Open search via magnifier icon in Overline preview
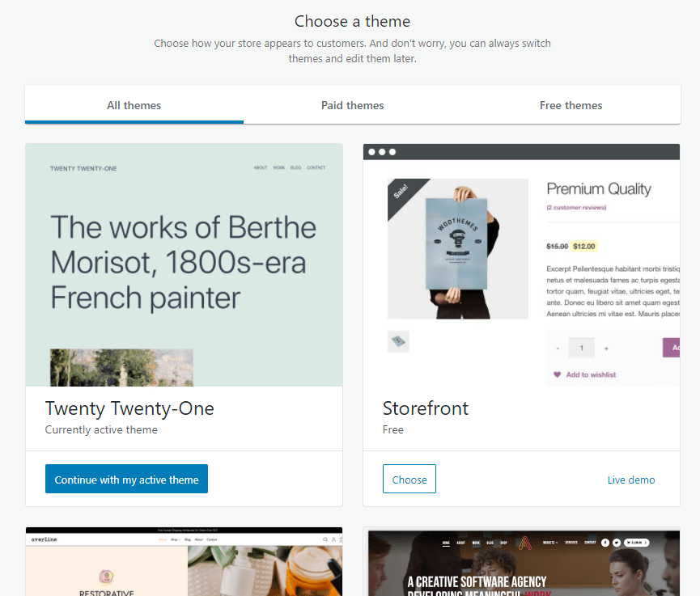700x596 pixels. (x=325, y=539)
